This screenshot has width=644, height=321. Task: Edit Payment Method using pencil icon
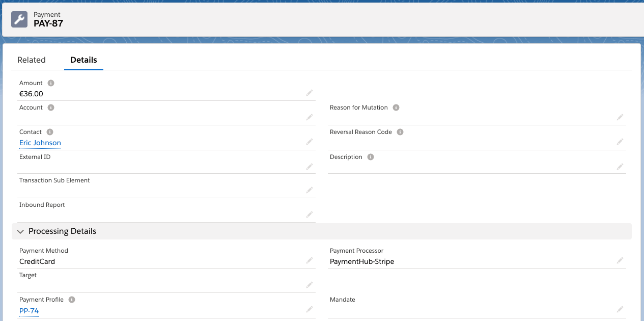(309, 260)
